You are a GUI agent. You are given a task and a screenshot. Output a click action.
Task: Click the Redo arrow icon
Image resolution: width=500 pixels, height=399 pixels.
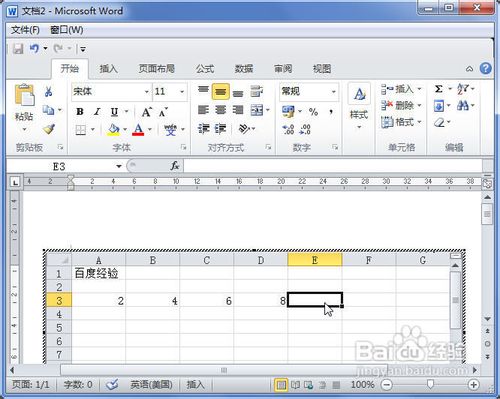click(x=58, y=49)
